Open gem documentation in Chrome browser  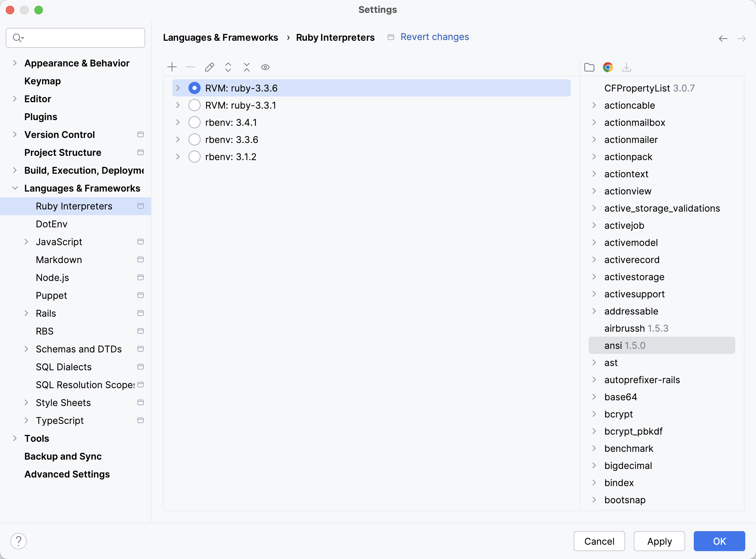pos(608,67)
